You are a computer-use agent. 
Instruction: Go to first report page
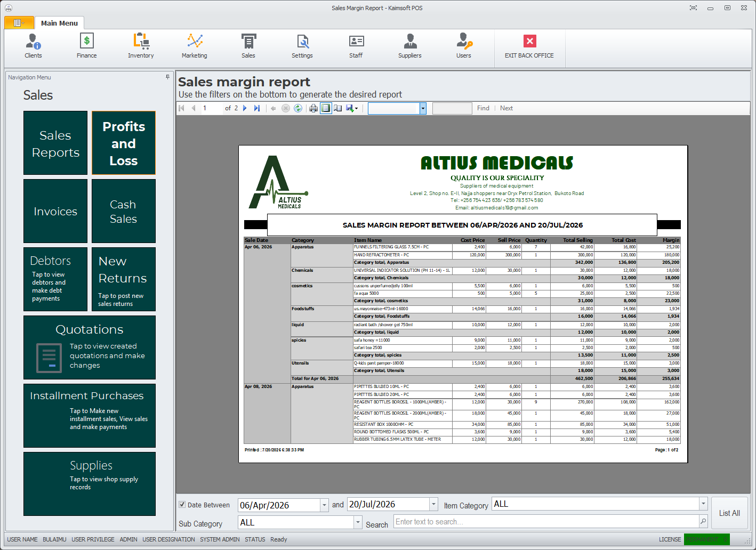pyautogui.click(x=181, y=108)
